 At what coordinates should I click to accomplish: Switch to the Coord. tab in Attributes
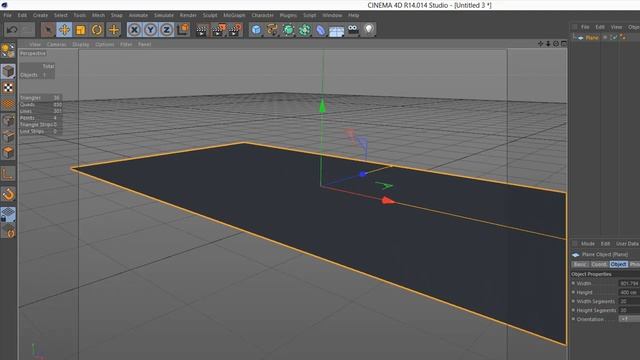(599, 264)
